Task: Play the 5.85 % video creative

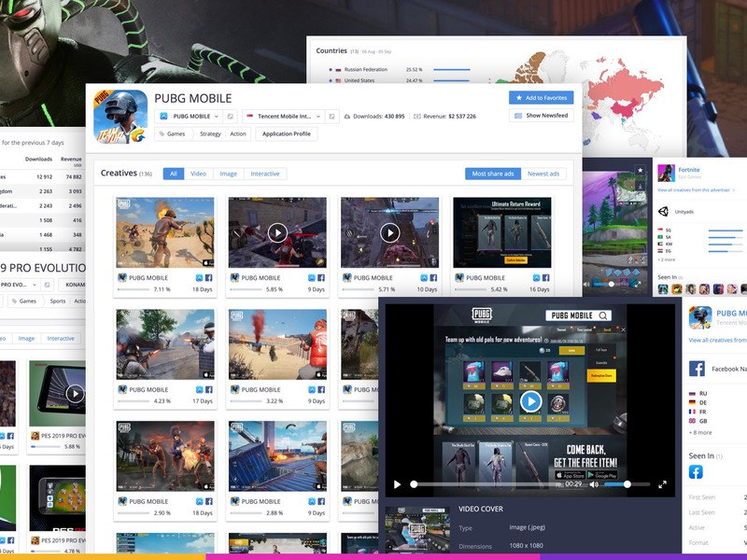Action: (x=277, y=232)
